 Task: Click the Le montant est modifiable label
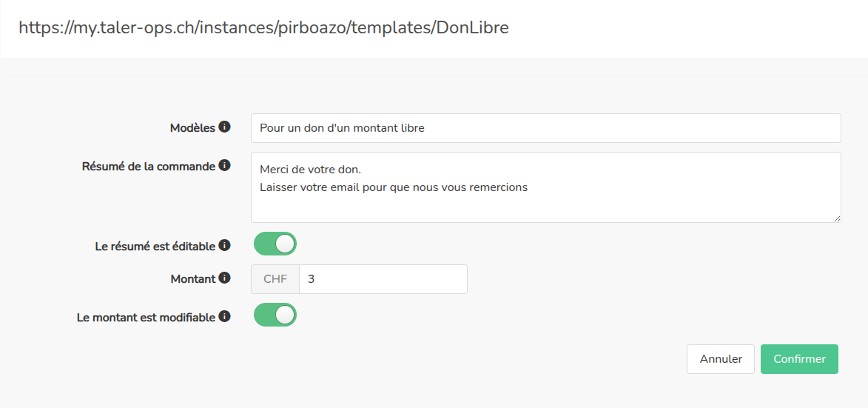pyautogui.click(x=146, y=317)
